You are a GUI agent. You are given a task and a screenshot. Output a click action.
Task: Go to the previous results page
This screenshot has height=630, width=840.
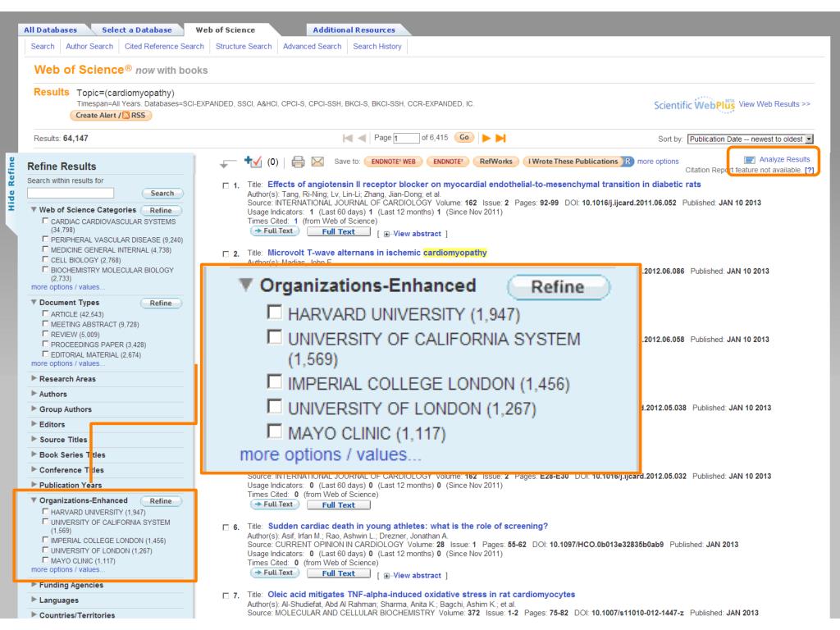pyautogui.click(x=362, y=138)
